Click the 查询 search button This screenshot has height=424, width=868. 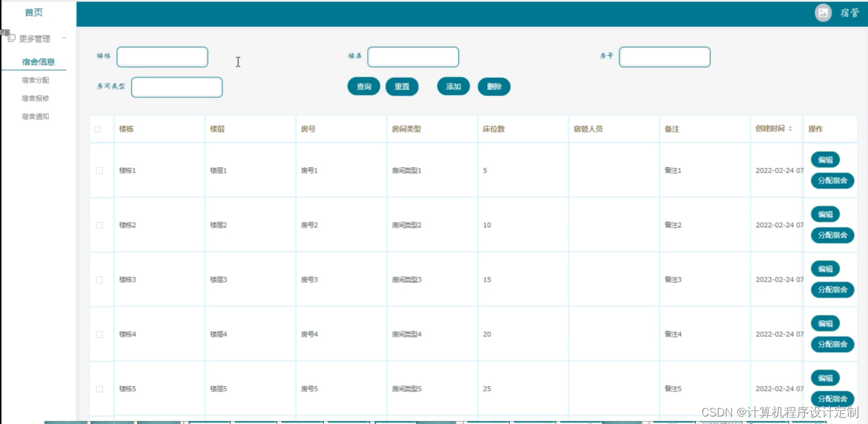tap(364, 87)
